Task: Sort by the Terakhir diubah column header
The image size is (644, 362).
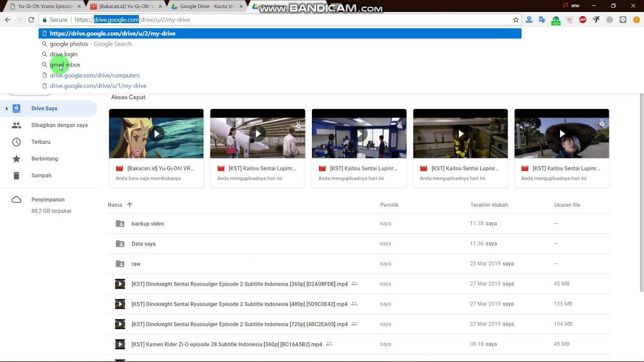Action: 489,205
